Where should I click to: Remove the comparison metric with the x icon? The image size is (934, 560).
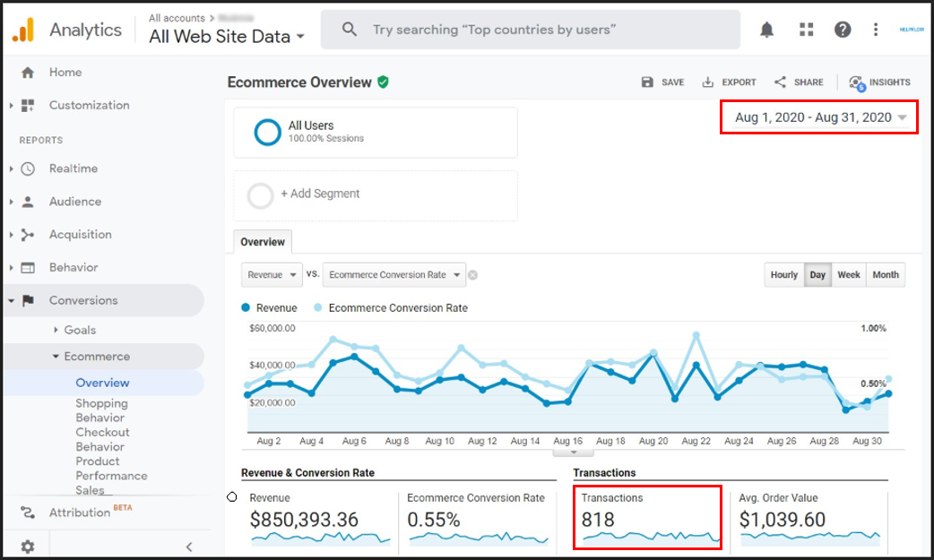coord(473,275)
